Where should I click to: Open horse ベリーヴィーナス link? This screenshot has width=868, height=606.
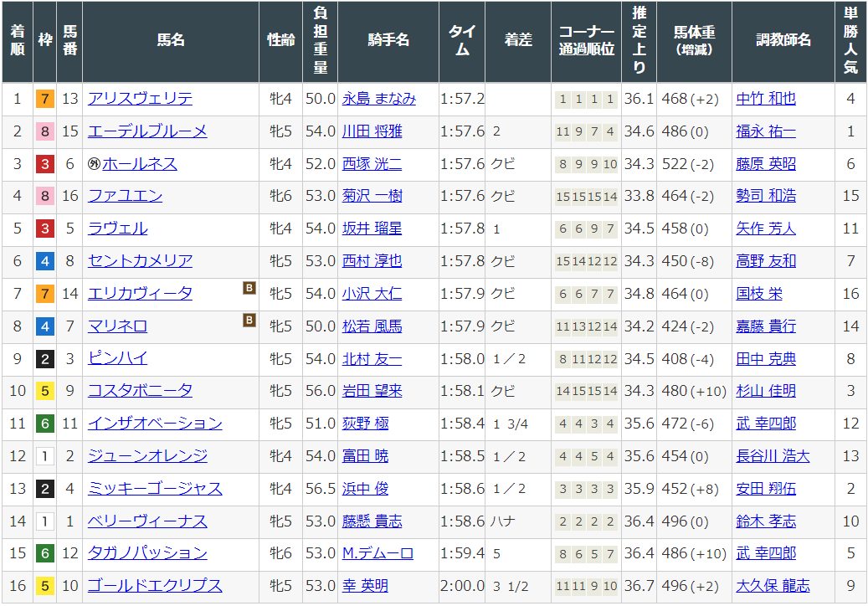click(147, 521)
